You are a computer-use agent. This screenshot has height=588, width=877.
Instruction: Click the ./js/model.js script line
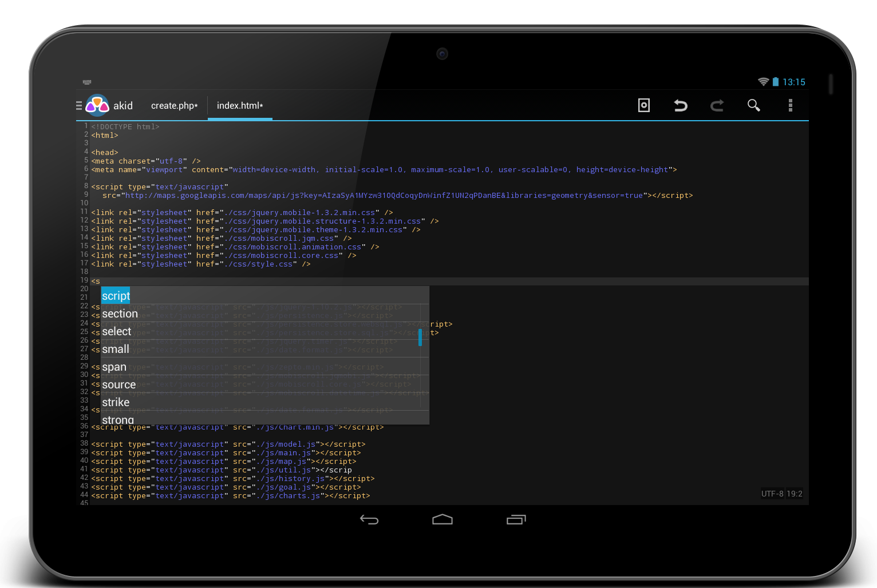(x=228, y=444)
